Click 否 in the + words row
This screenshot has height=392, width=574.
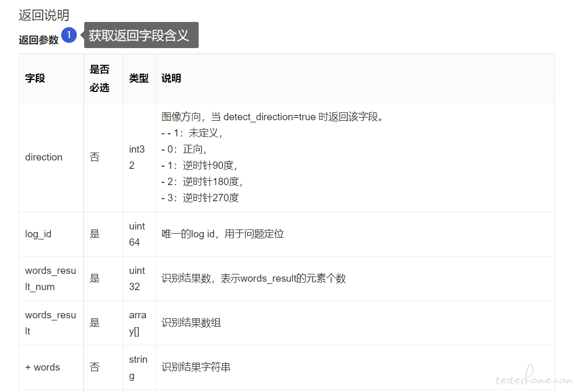[95, 367]
